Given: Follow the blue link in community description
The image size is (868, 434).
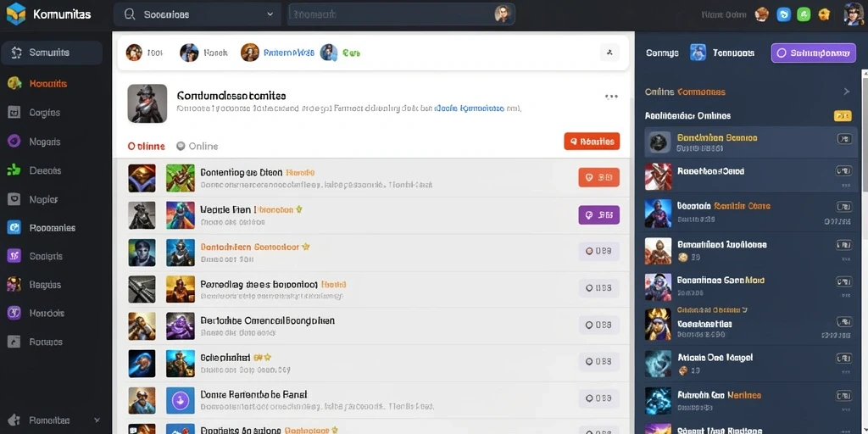Looking at the screenshot, I should point(470,109).
